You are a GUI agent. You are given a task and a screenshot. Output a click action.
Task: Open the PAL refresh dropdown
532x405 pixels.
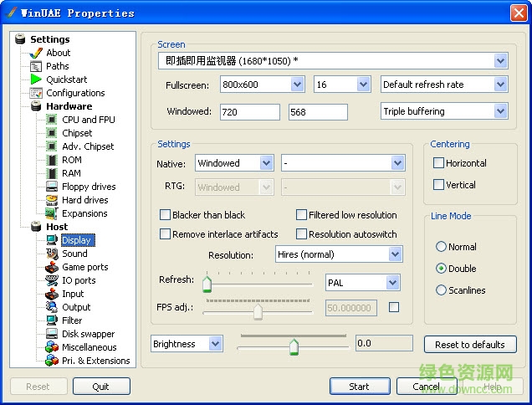coord(392,283)
